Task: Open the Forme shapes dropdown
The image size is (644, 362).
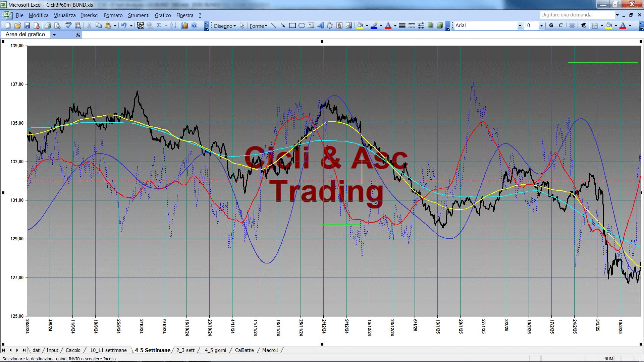Action: pos(258,26)
